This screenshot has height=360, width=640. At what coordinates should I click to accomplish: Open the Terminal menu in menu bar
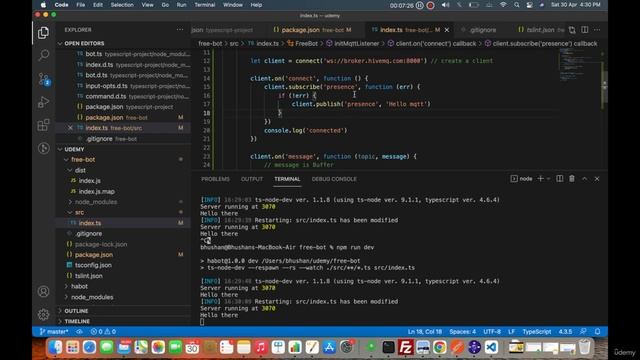pos(204,5)
